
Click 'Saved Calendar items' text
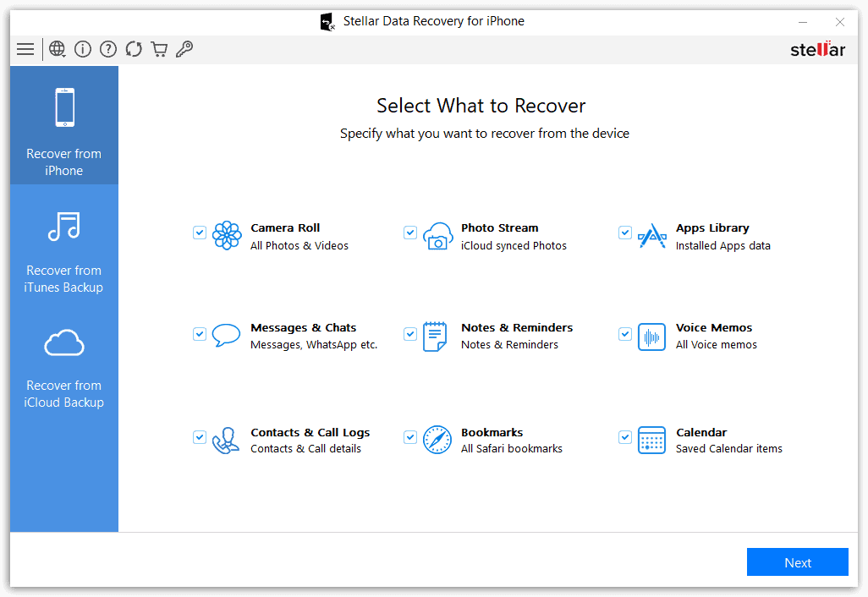pos(729,449)
